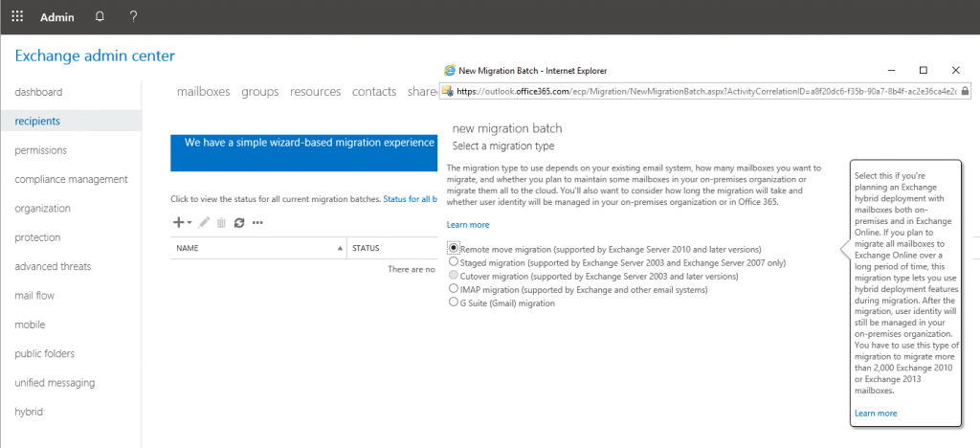
Task: Open the recipients section
Action: 37,121
